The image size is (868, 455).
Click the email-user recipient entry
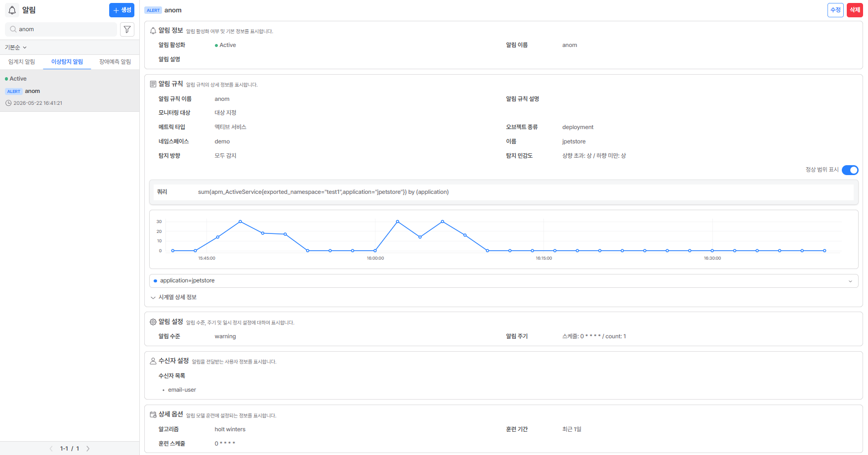tap(182, 390)
